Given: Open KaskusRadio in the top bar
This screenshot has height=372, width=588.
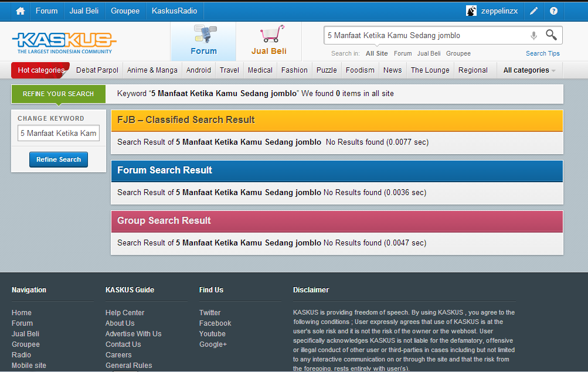Looking at the screenshot, I should [x=174, y=11].
